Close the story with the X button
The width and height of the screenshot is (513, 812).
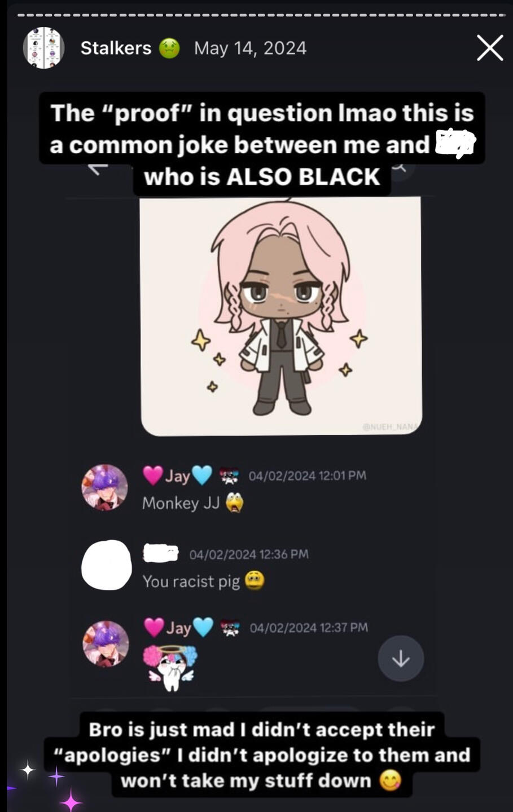click(489, 48)
